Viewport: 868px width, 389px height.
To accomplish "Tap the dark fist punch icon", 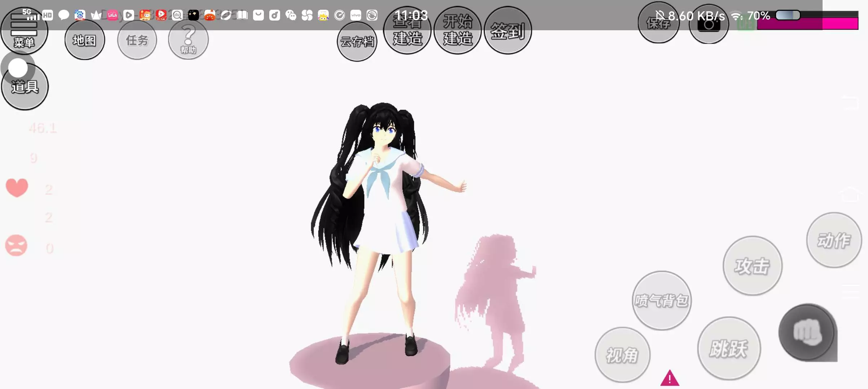I will pyautogui.click(x=807, y=332).
